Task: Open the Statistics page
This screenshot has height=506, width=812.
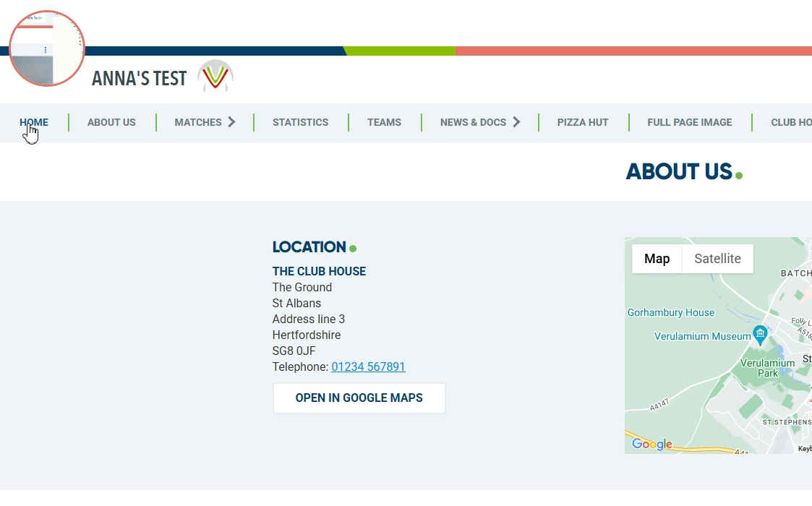Action: click(300, 122)
